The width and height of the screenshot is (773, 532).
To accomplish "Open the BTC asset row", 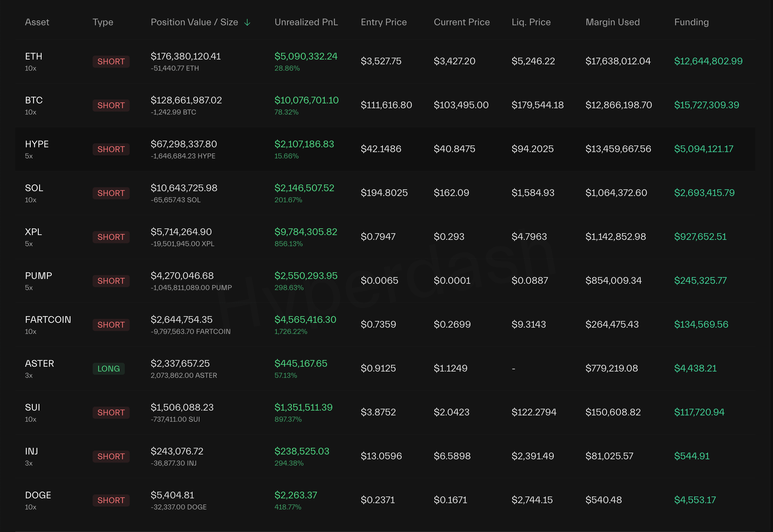I will coord(34,100).
